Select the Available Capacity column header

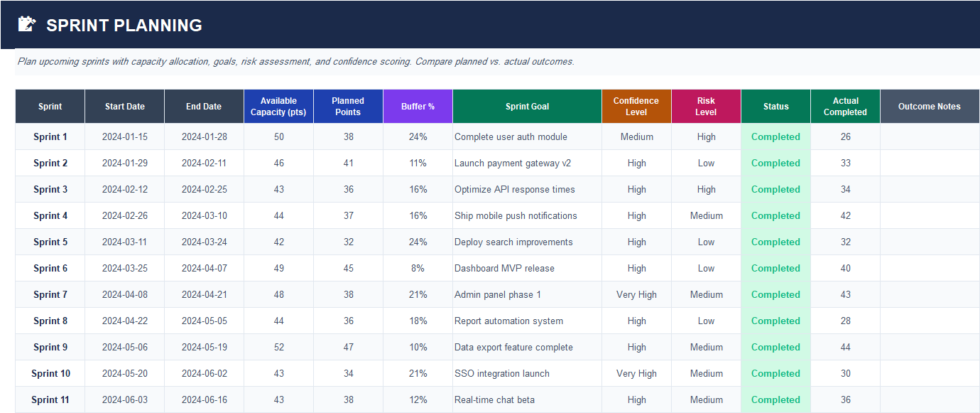(x=278, y=107)
